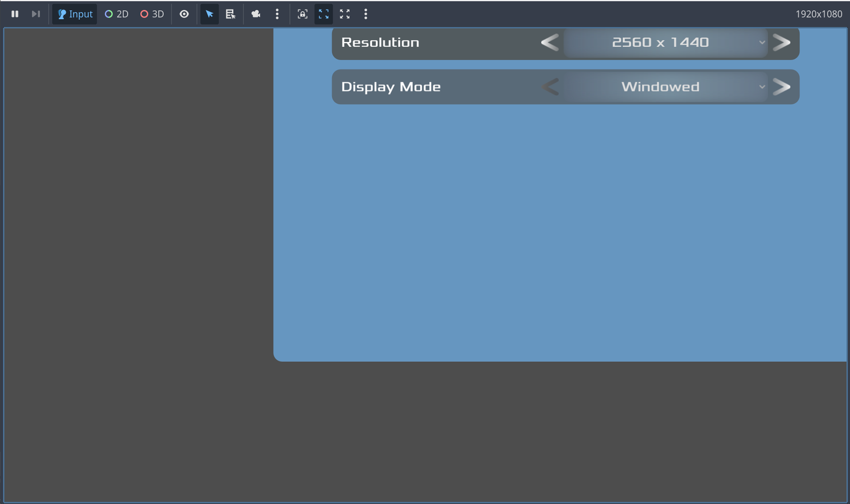Click the make-fullscreen embedding icon
The image size is (850, 504).
click(x=344, y=14)
